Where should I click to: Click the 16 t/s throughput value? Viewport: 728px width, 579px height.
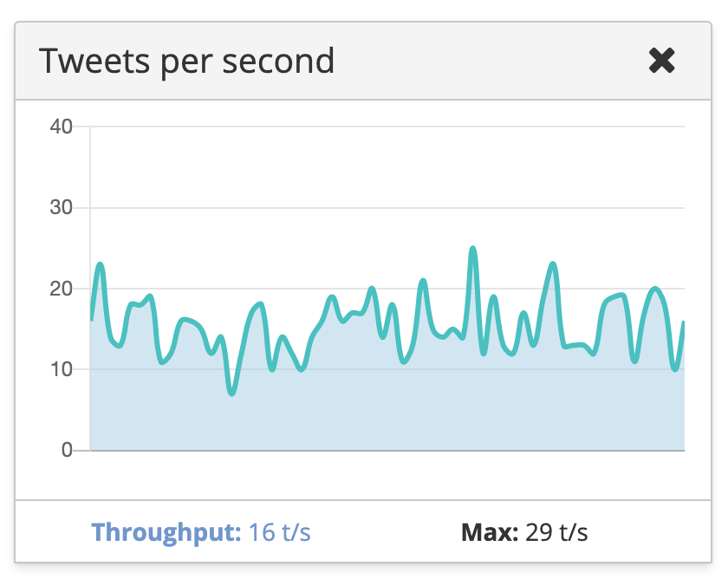tap(280, 531)
